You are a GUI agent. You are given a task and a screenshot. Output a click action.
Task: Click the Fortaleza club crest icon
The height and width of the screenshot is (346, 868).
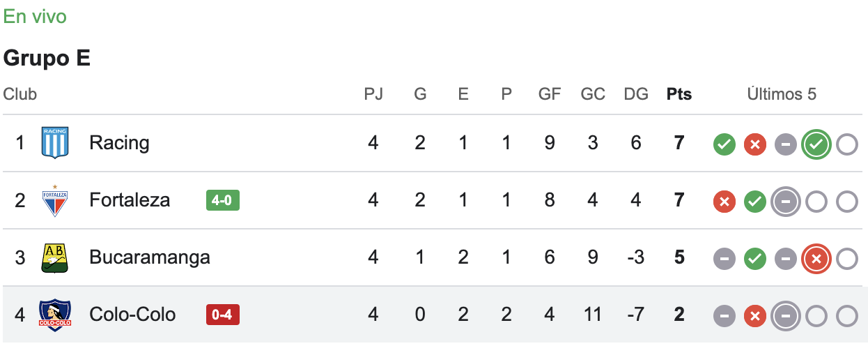54,201
